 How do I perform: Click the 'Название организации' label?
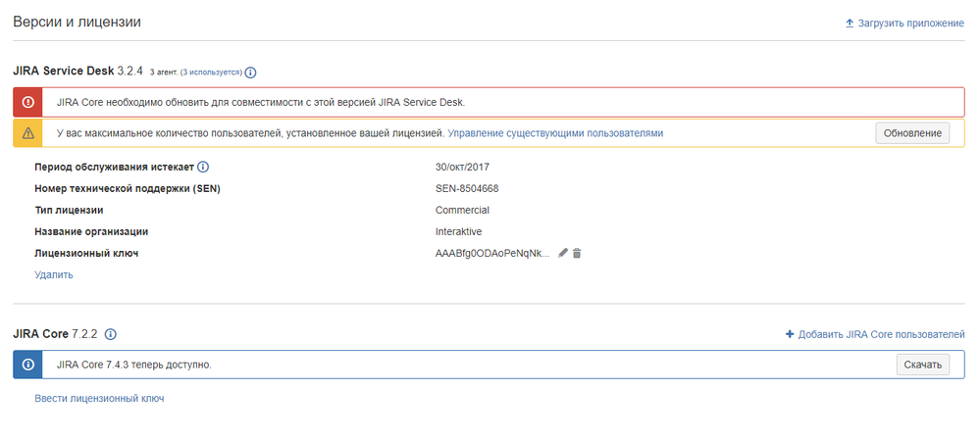pos(91,231)
